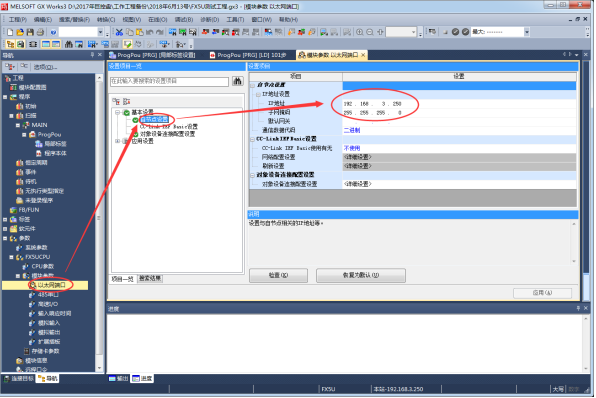Viewport: 596px width, 398px height.
Task: Save project with the floppy disk icon
Action: [x=30, y=32]
